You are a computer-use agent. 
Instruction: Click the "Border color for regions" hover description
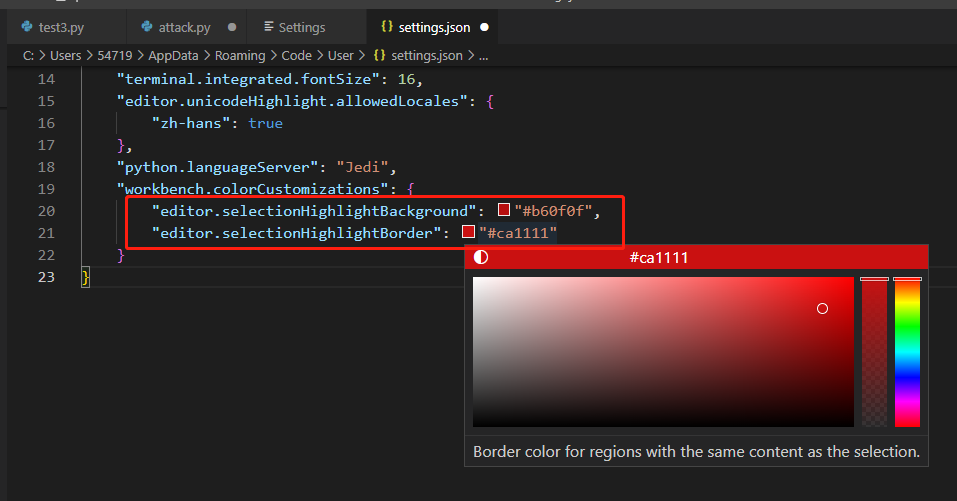pos(696,452)
